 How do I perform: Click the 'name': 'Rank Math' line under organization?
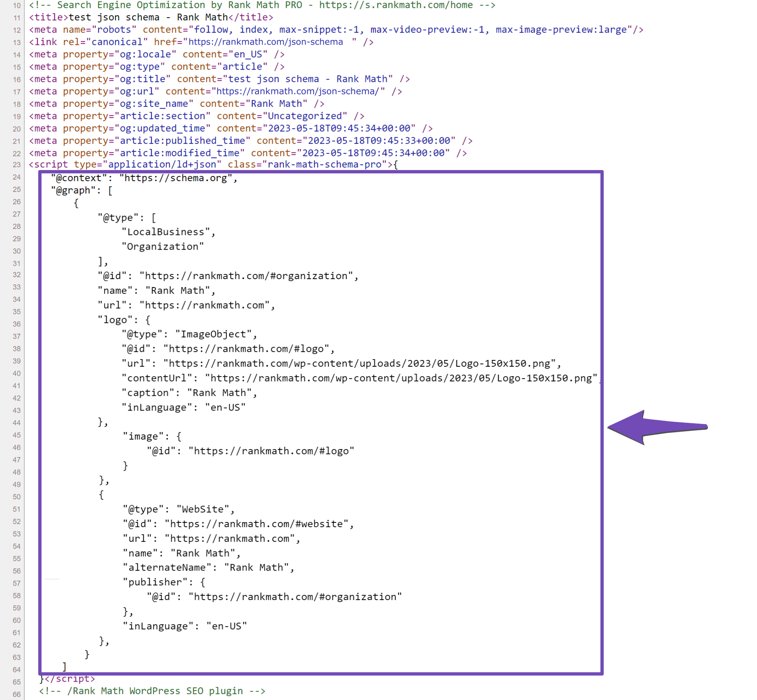[x=157, y=291]
